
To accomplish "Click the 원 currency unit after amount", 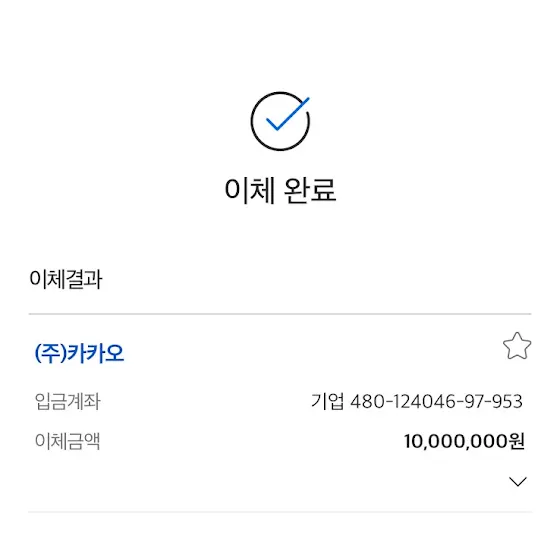I will 515,441.
